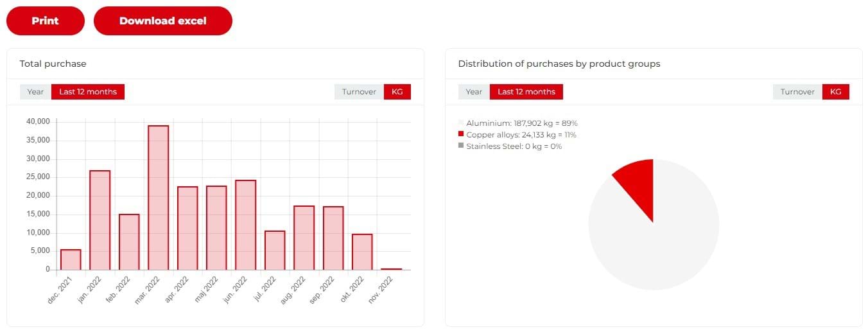Viewport: 868px width, 332px height.
Task: Click the okt. 2022 bar
Action: pos(362,252)
